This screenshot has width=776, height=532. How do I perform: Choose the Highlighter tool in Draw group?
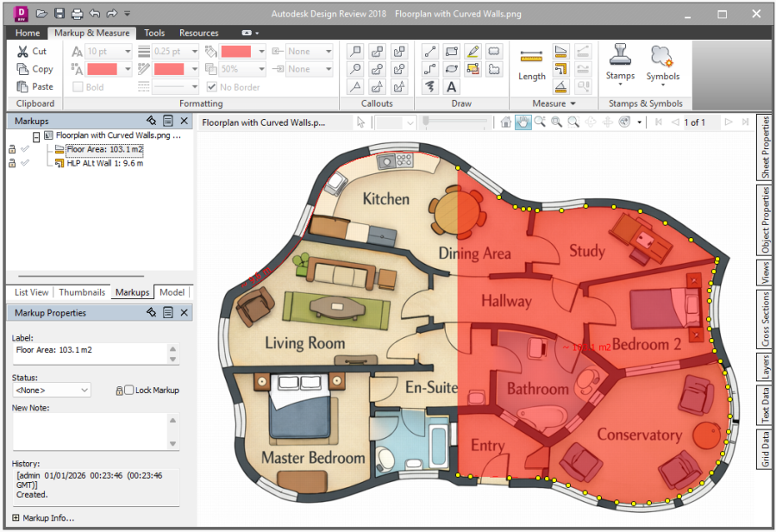[x=472, y=52]
